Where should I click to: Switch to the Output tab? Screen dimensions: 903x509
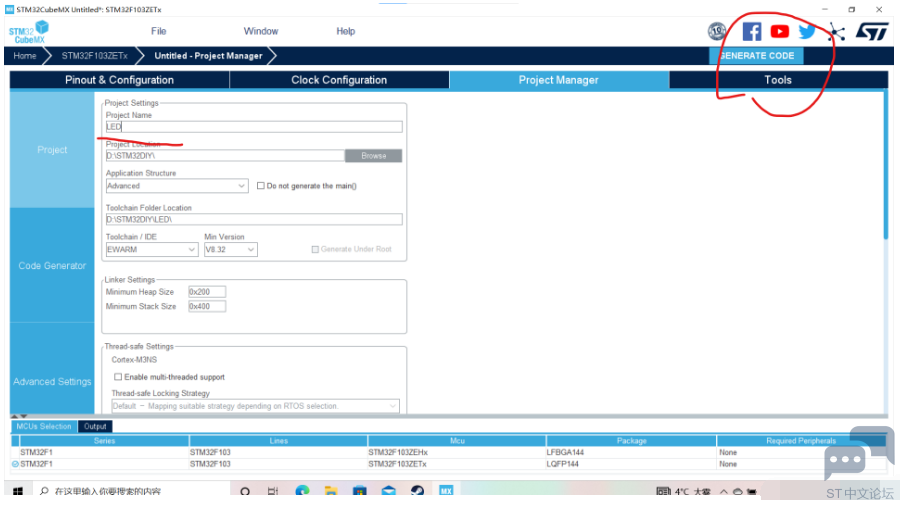pyautogui.click(x=95, y=427)
